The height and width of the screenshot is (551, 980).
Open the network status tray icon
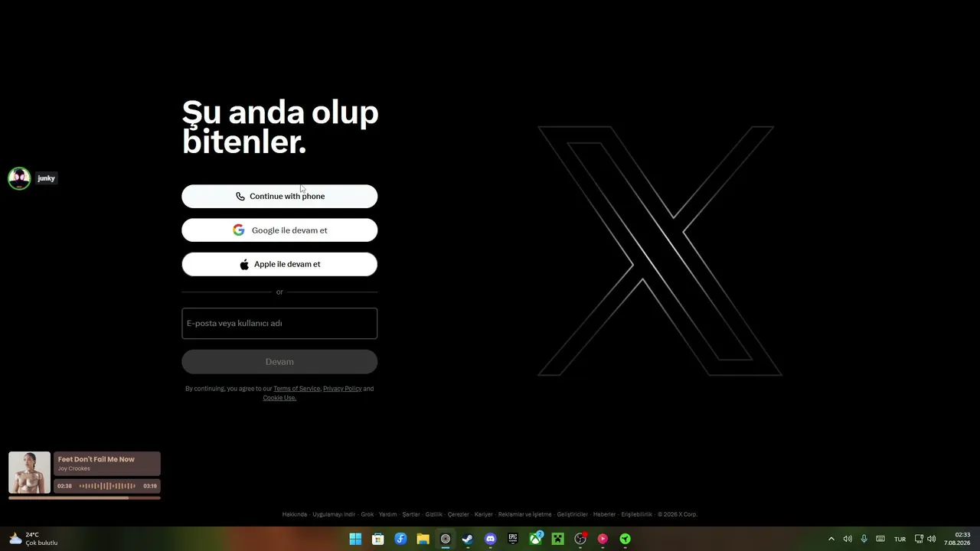(920, 539)
